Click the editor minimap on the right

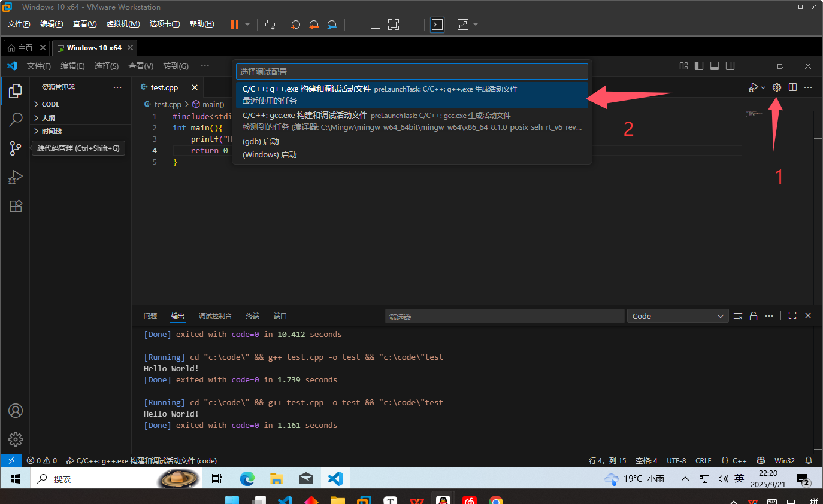(x=754, y=114)
